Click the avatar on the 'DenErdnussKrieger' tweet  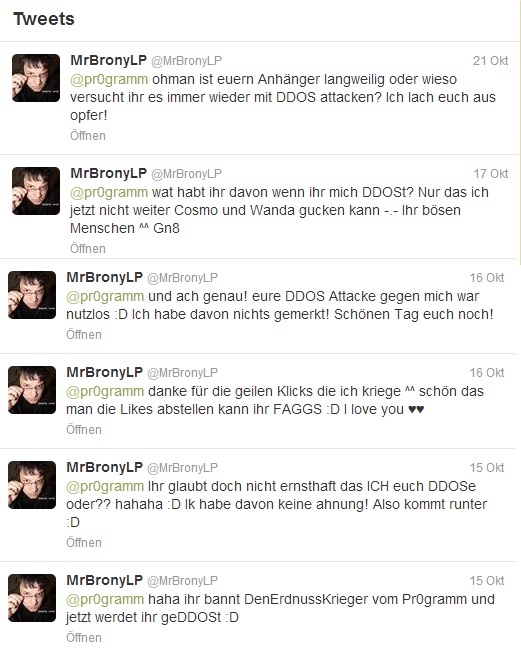(32, 598)
